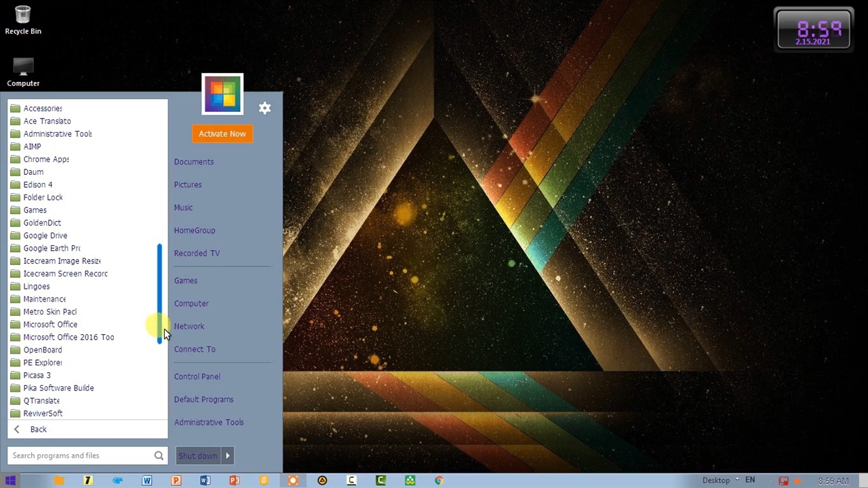Expand the Microsoft Office folder
Screen dimensions: 868x488
(x=50, y=325)
